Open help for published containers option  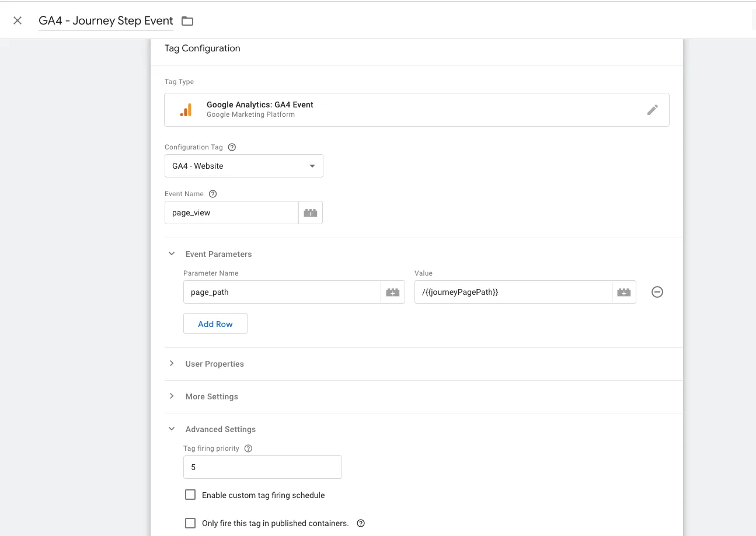pos(361,523)
